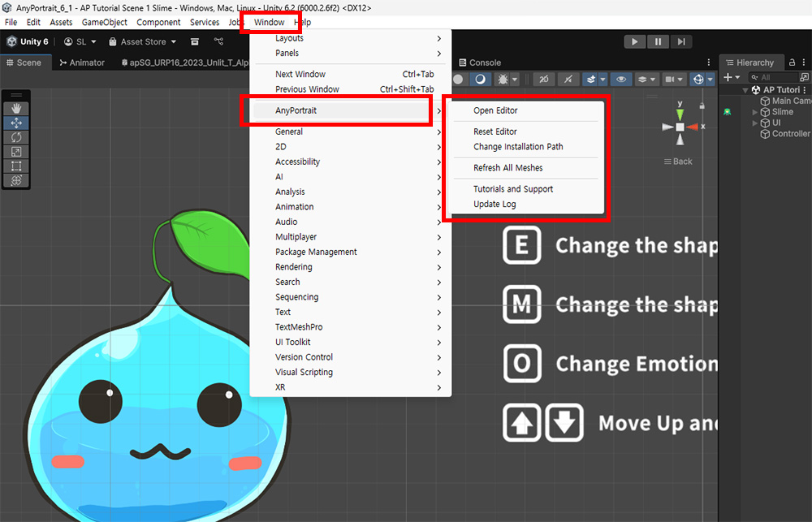The image size is (812, 522).
Task: Select the Rotate tool
Action: pyautogui.click(x=17, y=137)
